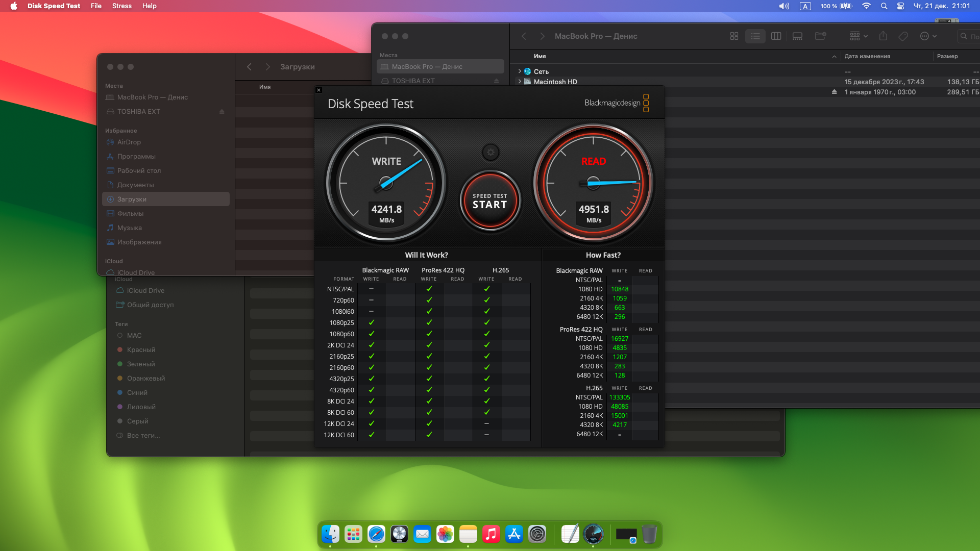This screenshot has width=980, height=551.
Task: Open Safari from the Dock
Action: click(376, 534)
